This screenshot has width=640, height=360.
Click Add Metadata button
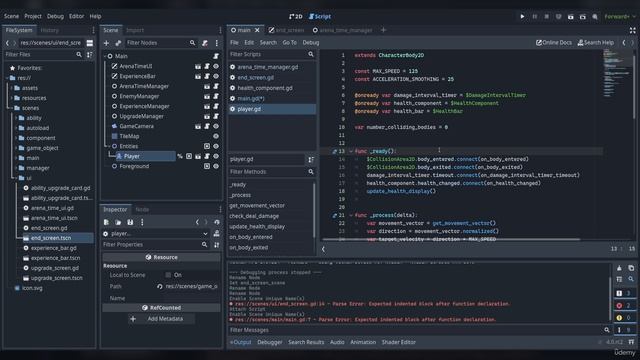coord(161,319)
